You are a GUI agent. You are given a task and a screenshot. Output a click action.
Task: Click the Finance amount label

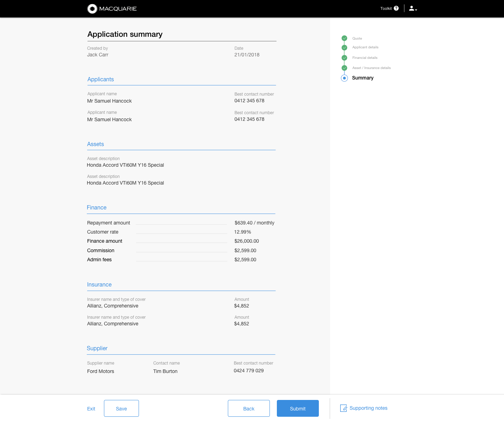coord(105,241)
